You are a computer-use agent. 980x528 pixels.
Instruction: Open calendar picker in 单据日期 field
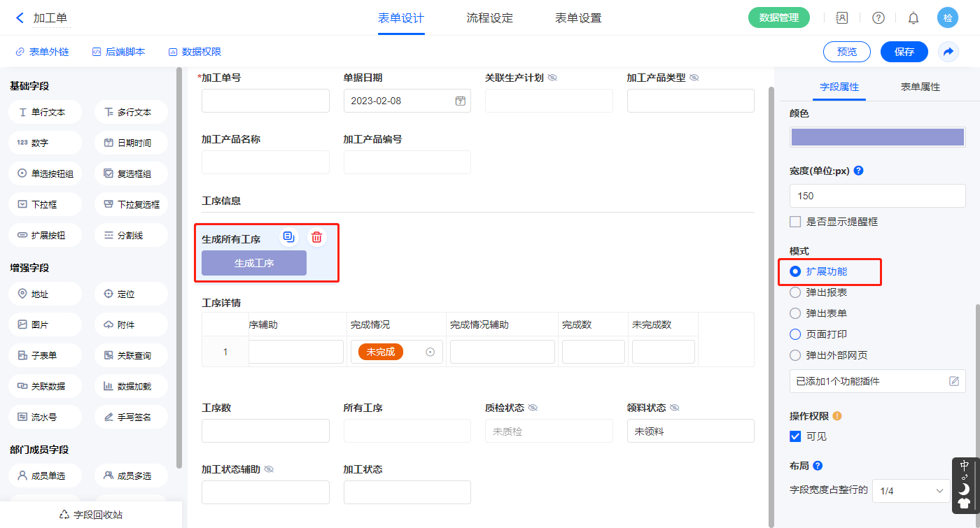tap(460, 101)
